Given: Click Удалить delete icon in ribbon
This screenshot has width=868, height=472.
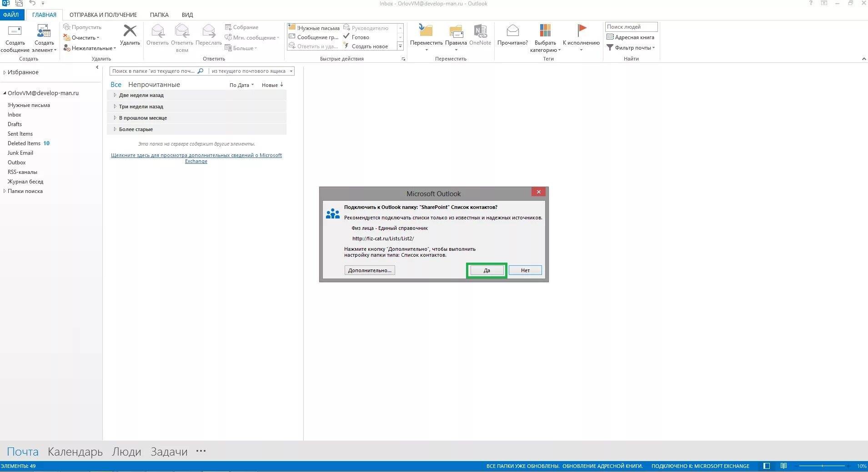Looking at the screenshot, I should click(x=130, y=31).
